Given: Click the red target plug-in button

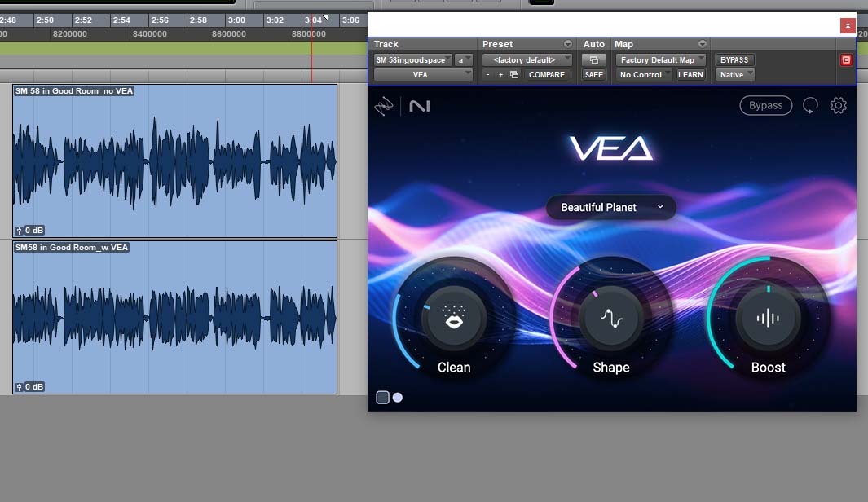Looking at the screenshot, I should (x=846, y=59).
